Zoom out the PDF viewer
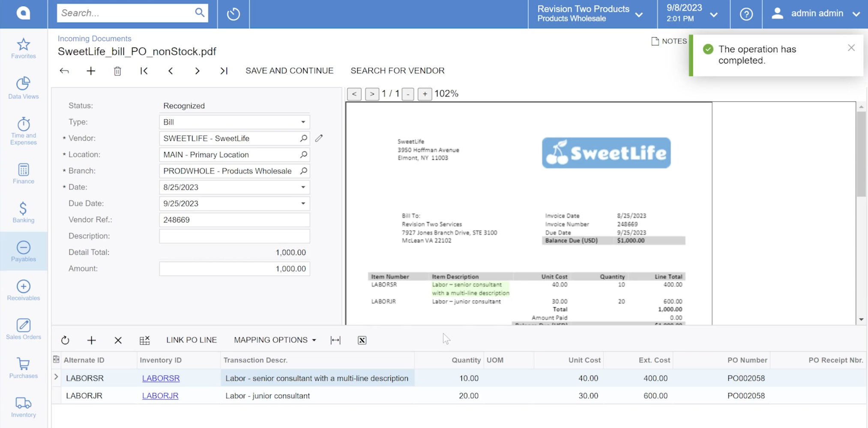Screen dimensions: 868x428 coord(408,94)
